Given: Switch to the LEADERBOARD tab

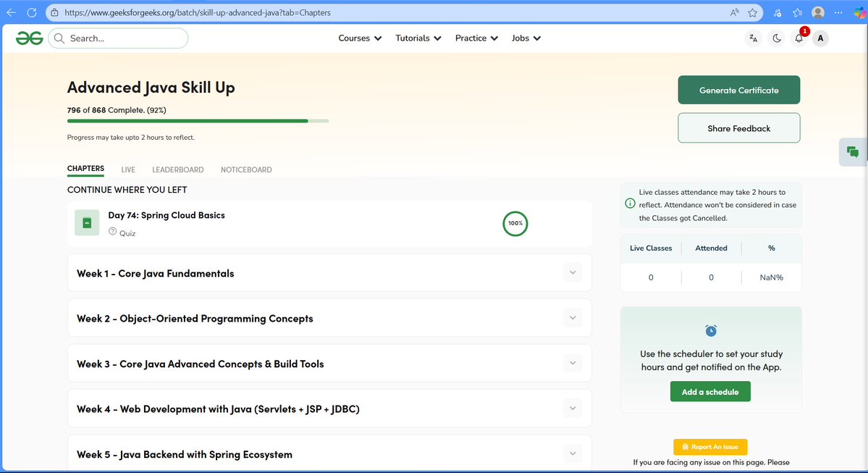Looking at the screenshot, I should point(177,169).
